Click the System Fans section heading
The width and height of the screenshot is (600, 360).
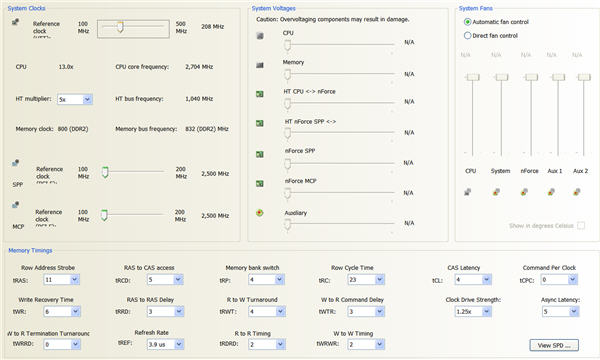coord(476,8)
